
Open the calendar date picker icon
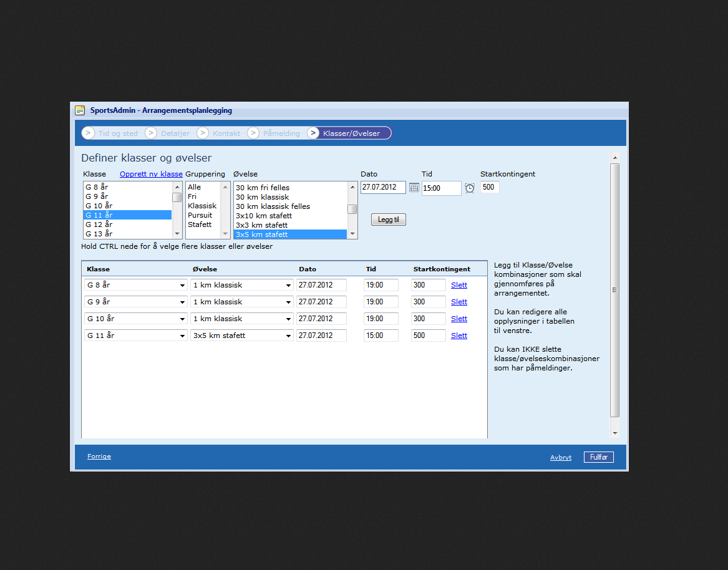tap(414, 188)
